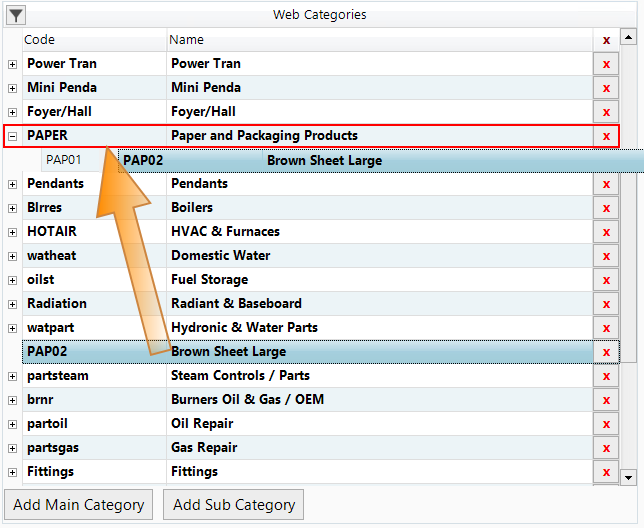Viewport: 644px width, 528px height.
Task: Delete the Gas Repair row
Action: tap(606, 448)
